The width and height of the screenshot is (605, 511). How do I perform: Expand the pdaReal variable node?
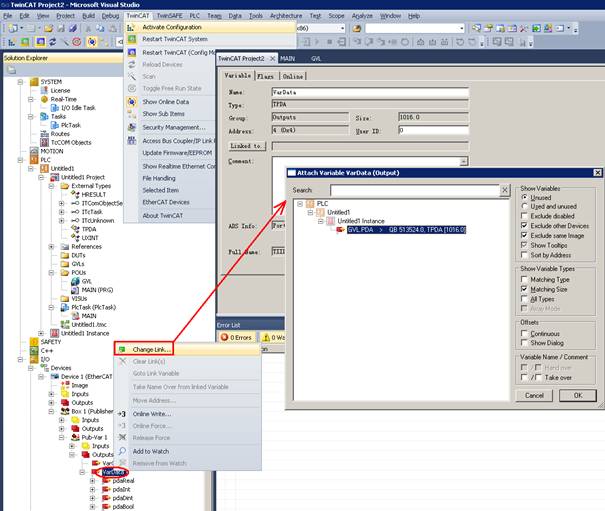[x=93, y=480]
